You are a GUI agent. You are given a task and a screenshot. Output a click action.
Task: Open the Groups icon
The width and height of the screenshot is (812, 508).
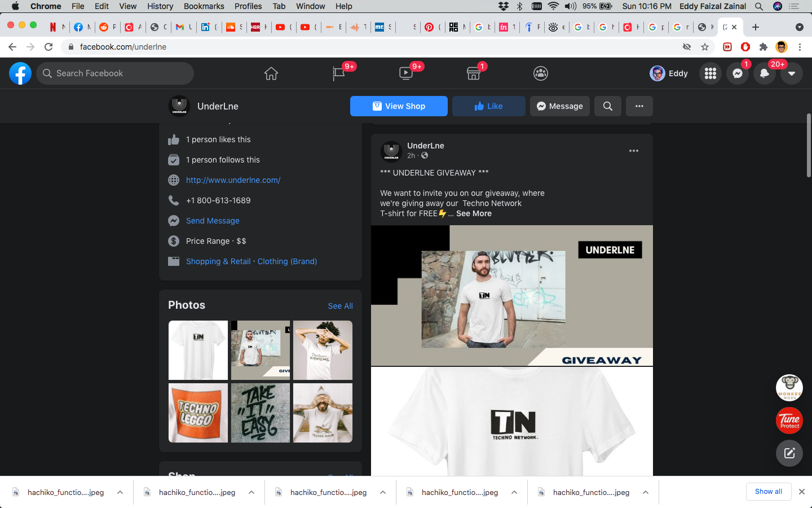point(541,73)
